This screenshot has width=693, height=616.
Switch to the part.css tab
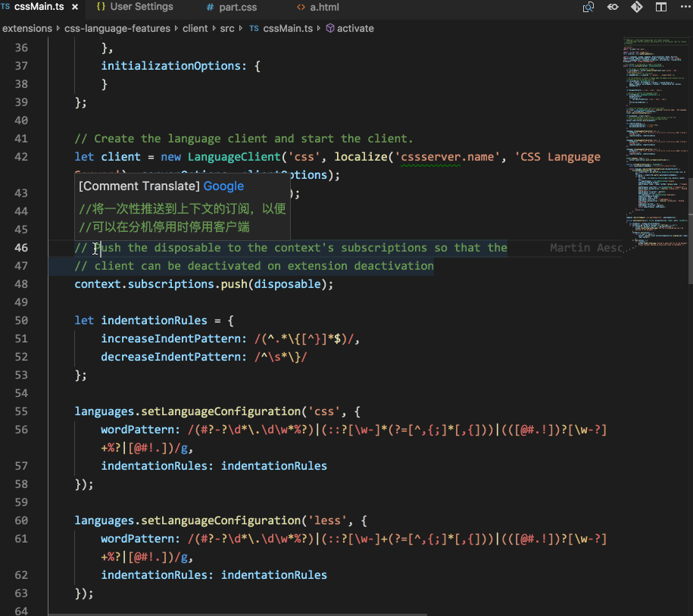point(238,8)
